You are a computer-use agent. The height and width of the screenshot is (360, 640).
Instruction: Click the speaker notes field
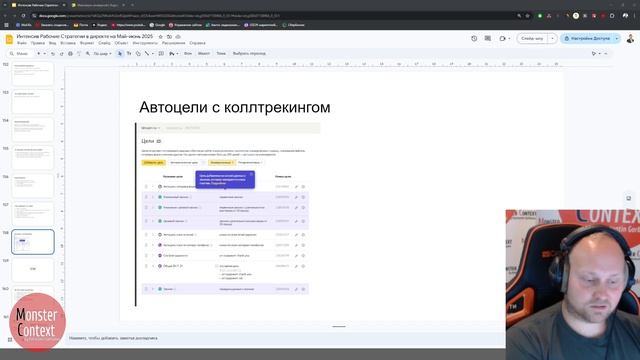pyautogui.click(x=286, y=338)
